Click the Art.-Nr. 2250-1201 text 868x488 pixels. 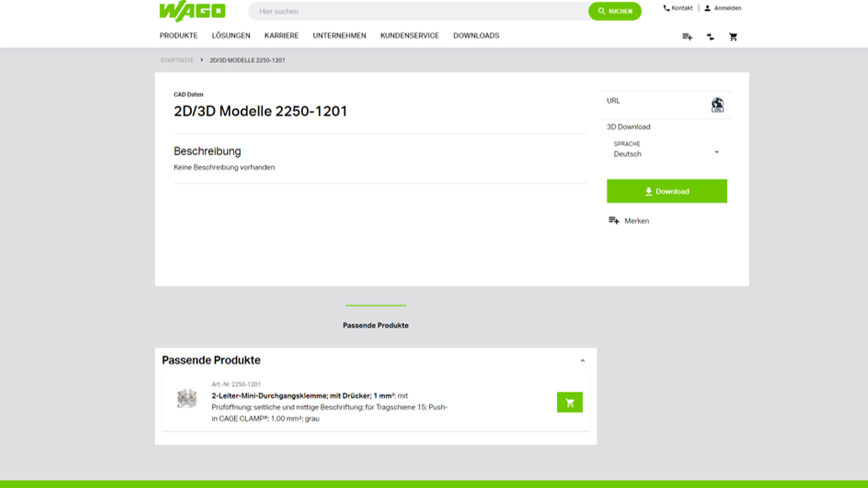click(236, 384)
